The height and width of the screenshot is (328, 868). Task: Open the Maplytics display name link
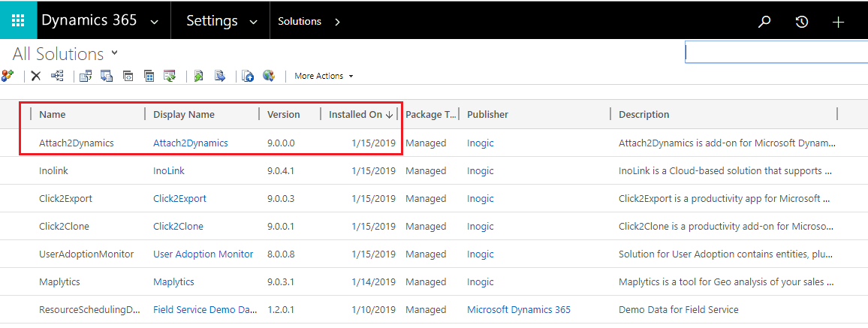coord(173,281)
